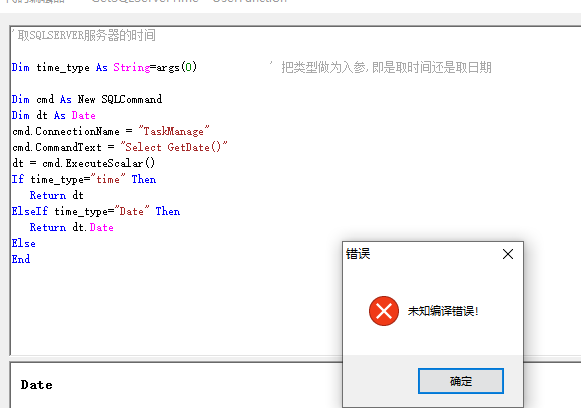Click the Else keyword line
The image size is (581, 408).
click(24, 243)
